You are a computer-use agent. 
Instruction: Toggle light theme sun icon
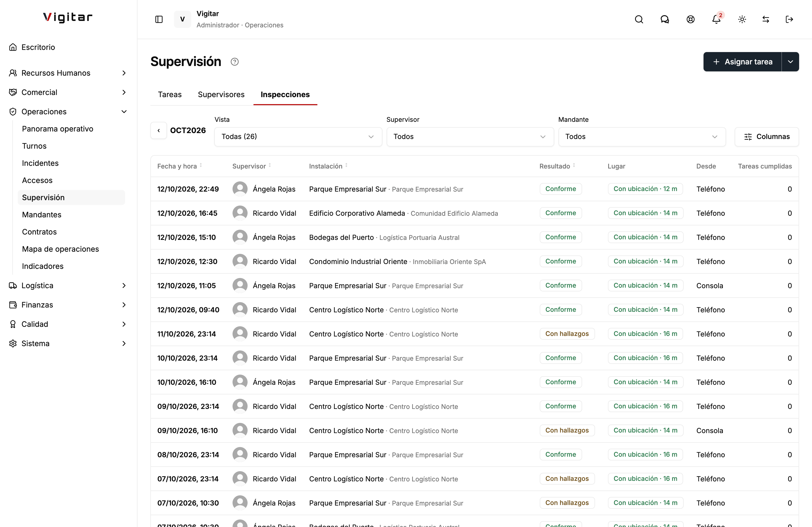742,19
